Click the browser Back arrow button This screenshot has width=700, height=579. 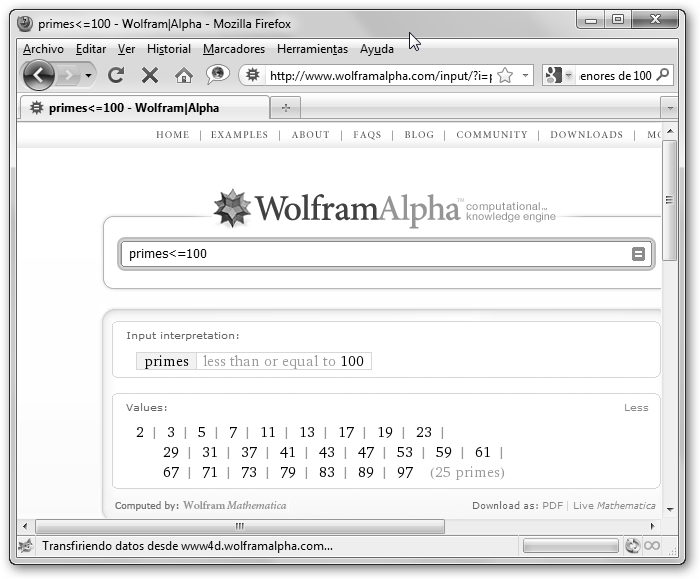[38, 75]
